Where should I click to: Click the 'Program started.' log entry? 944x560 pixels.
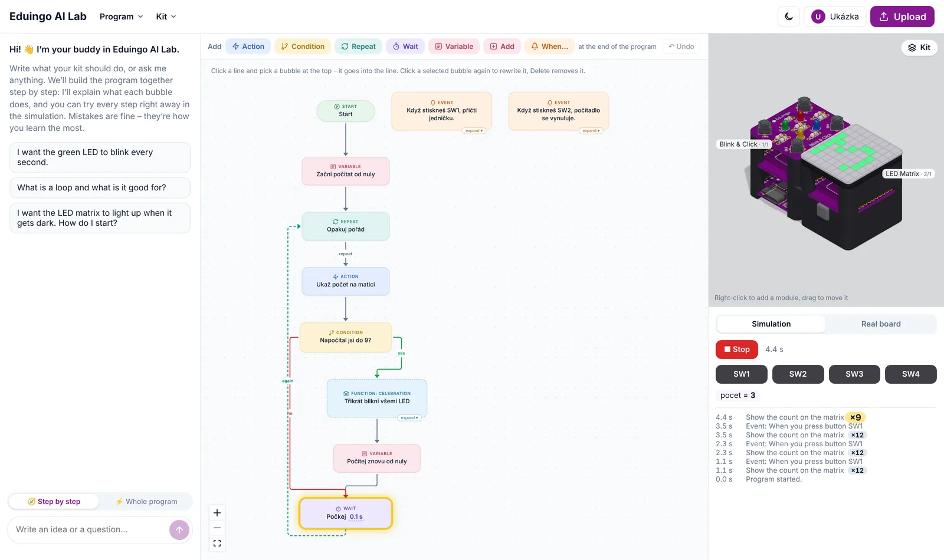773,479
